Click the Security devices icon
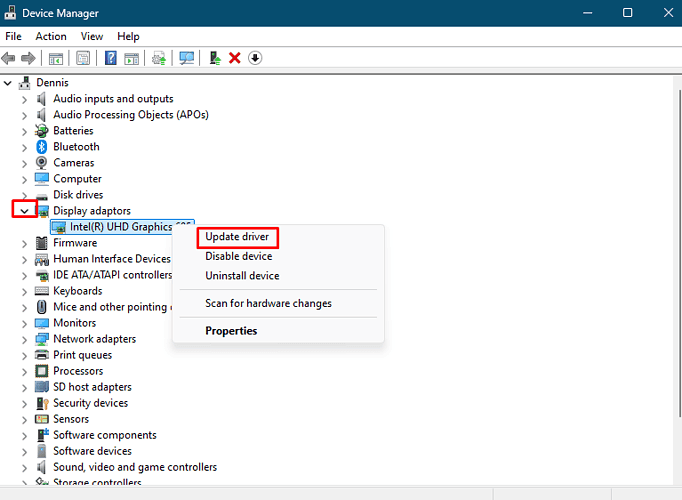This screenshot has width=682, height=500. coord(42,403)
